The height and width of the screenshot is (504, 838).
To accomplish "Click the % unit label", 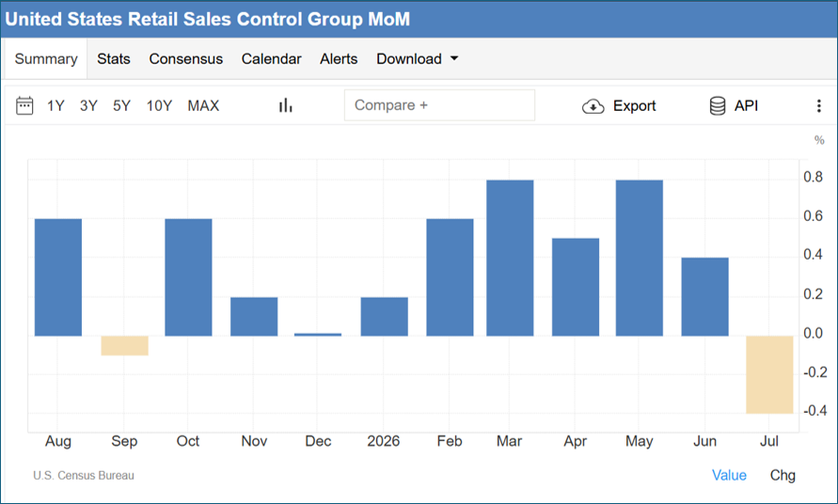I will point(819,140).
